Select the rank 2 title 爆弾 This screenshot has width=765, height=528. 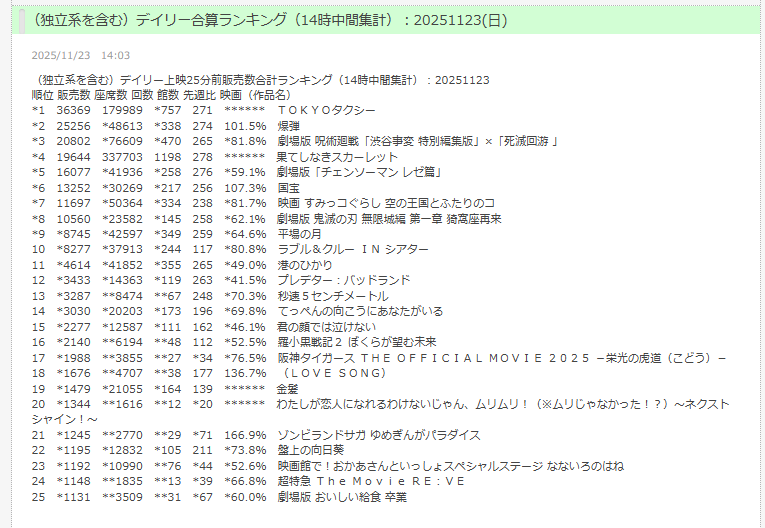click(x=289, y=126)
